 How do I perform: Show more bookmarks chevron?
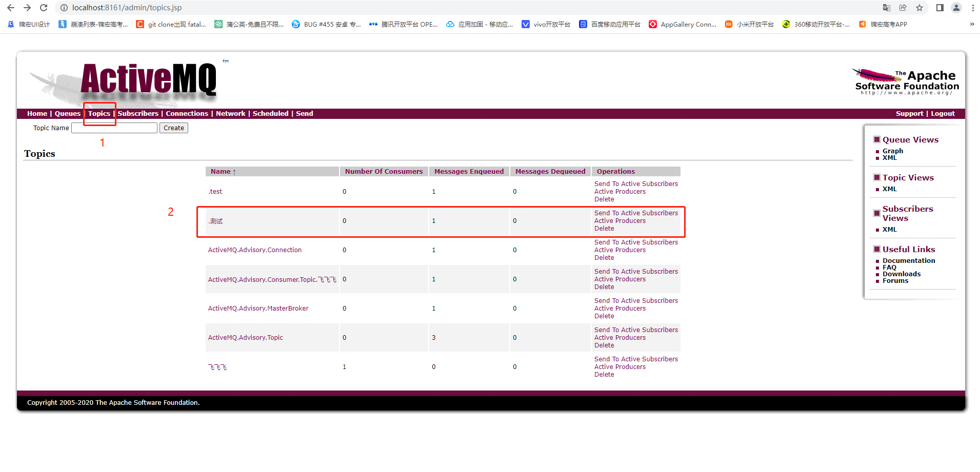coord(972,24)
